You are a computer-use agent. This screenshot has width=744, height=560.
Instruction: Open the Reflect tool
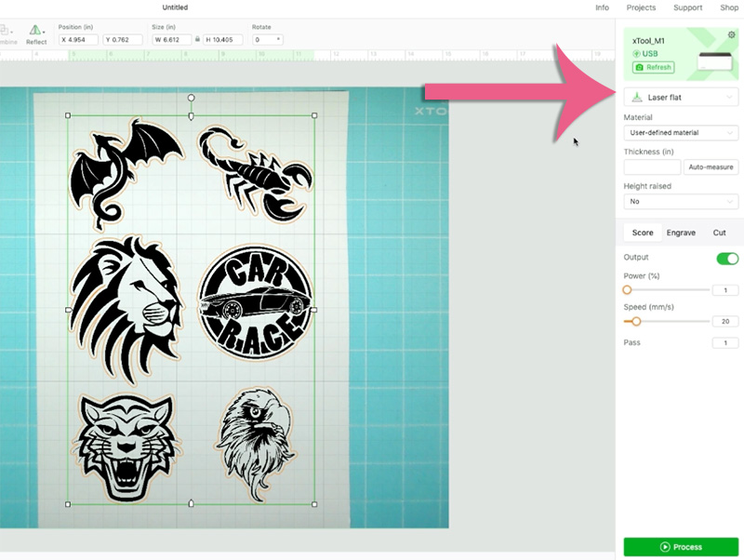[36, 33]
